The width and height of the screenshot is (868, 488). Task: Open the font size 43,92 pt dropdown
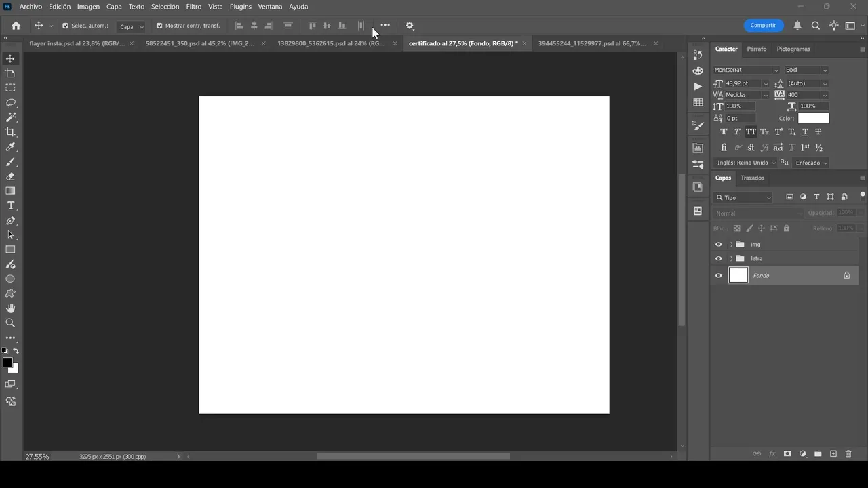(766, 84)
